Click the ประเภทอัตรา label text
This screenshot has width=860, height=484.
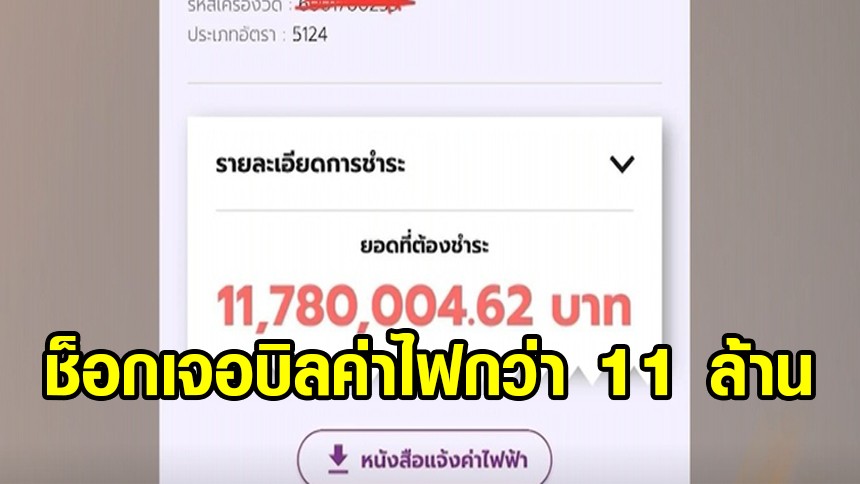coord(232,35)
